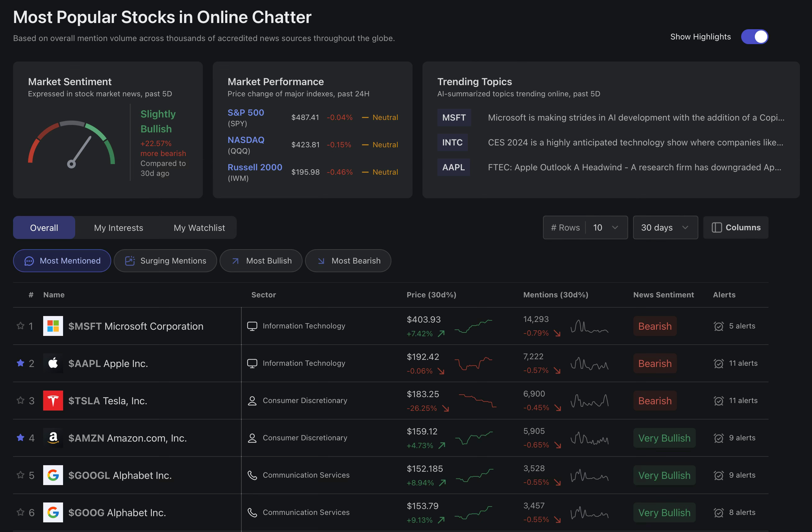Select the Surging Mentions filter
The width and height of the screenshot is (812, 532).
point(166,261)
